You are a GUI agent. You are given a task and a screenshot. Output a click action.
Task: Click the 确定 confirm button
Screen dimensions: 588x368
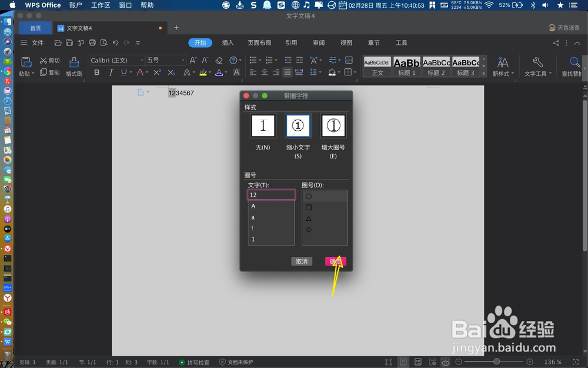tap(336, 261)
